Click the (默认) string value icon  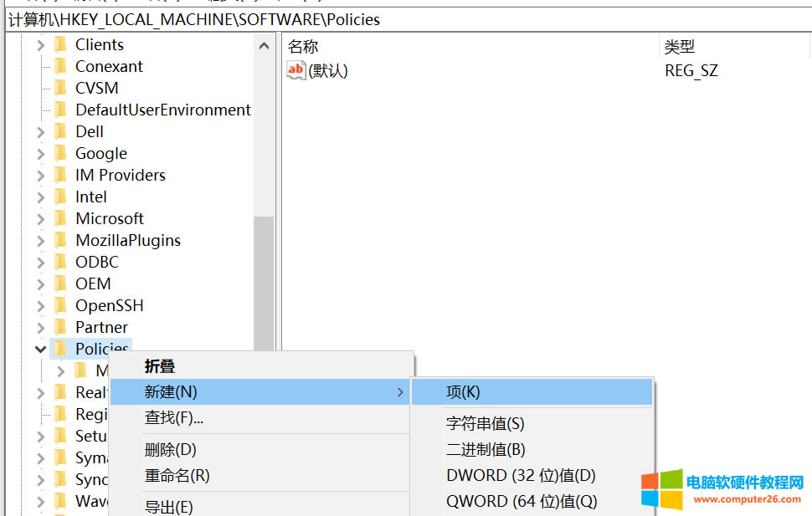296,71
